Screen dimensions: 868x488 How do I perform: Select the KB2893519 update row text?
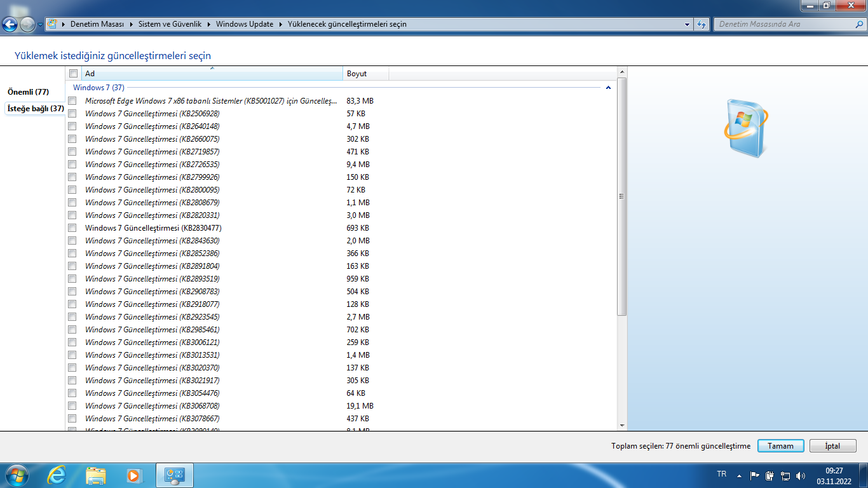[x=153, y=279]
